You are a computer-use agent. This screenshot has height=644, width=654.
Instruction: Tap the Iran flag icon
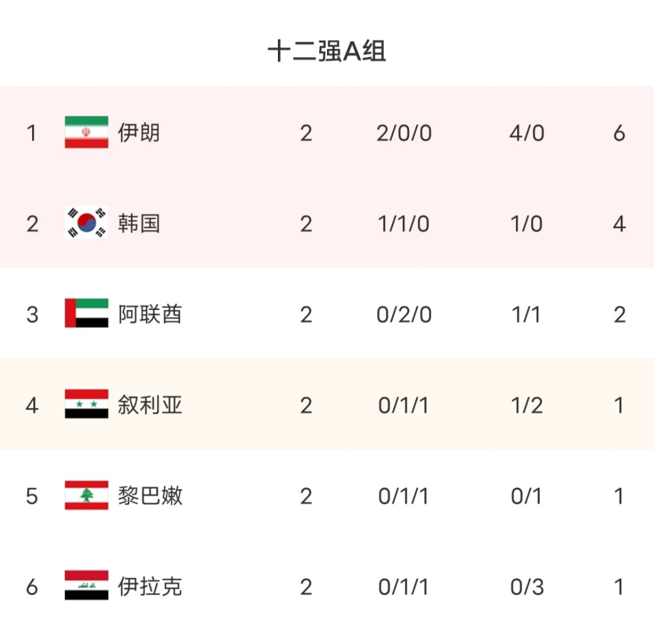click(x=86, y=132)
